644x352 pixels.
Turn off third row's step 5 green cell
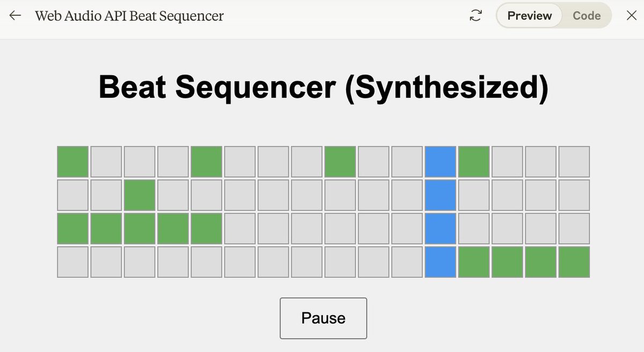coord(207,229)
